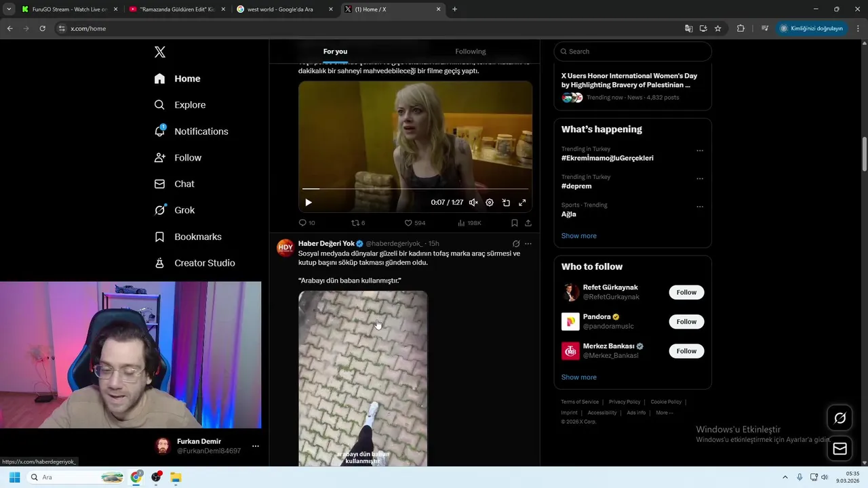The image size is (868, 488).
Task: Repost the post with 6 reposts
Action: (358, 223)
